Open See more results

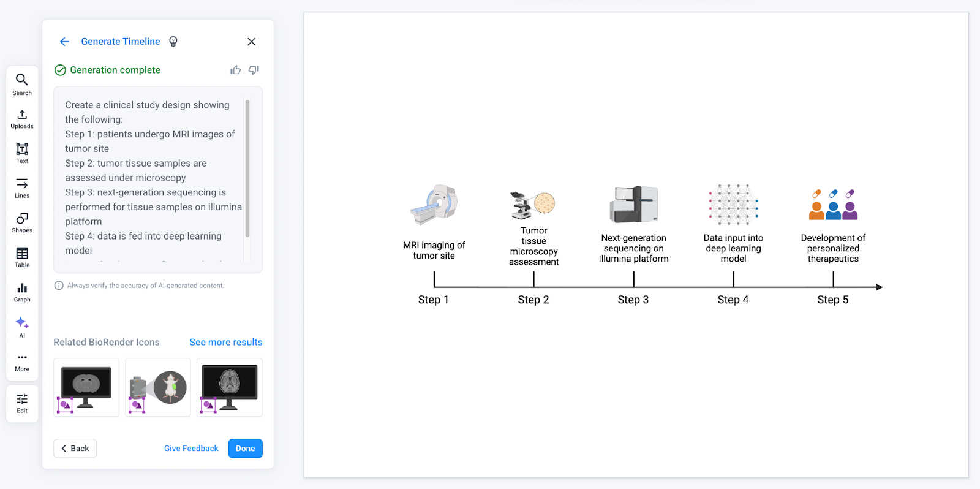(x=225, y=342)
